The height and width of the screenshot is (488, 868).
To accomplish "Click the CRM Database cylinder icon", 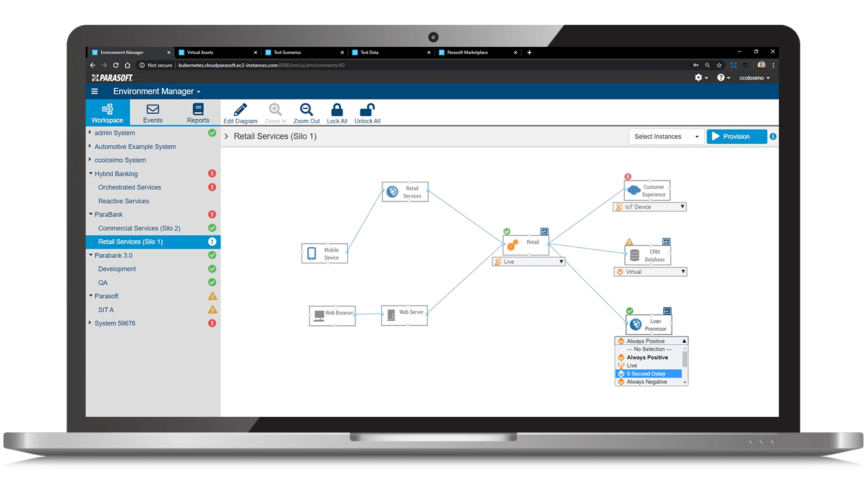I will (x=635, y=255).
